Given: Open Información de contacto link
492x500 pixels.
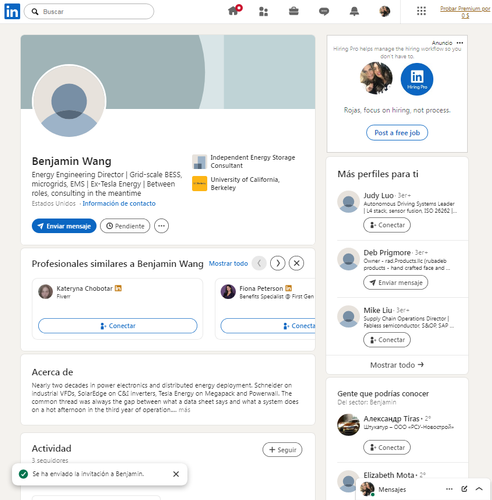Looking at the screenshot, I should click(x=119, y=203).
